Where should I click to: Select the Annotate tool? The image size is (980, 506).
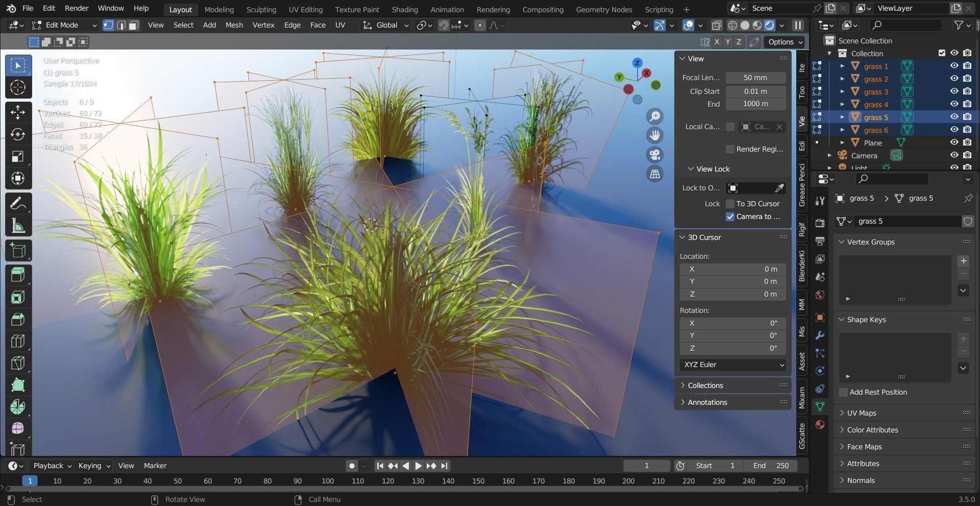[x=18, y=203]
